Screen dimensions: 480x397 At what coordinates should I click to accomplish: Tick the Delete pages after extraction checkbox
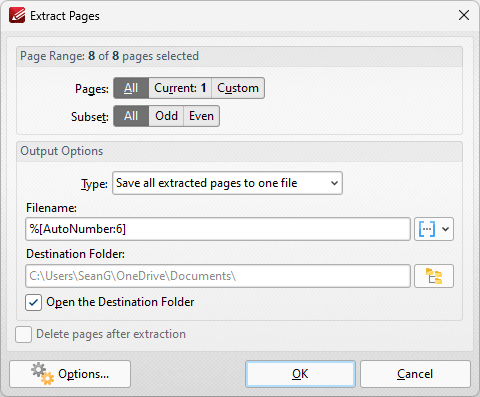[x=23, y=334]
